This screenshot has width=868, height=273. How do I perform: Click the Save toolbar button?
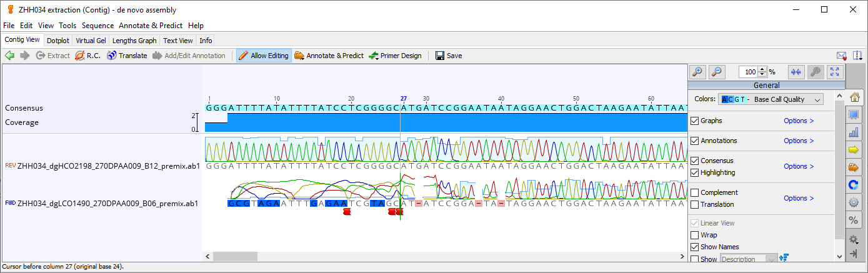449,56
